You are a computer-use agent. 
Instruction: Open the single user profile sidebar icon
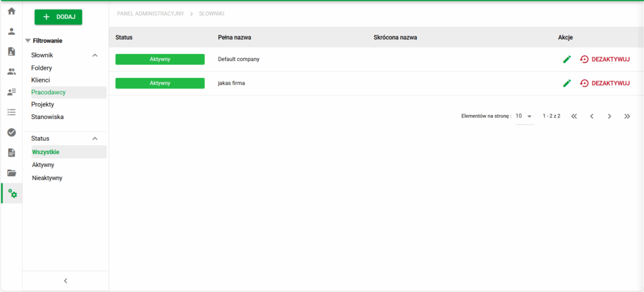[x=11, y=31]
